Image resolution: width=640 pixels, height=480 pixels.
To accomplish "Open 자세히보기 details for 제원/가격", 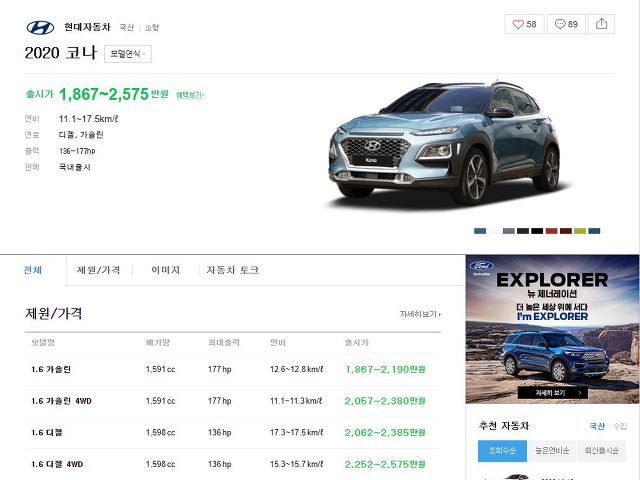I will pos(420,314).
